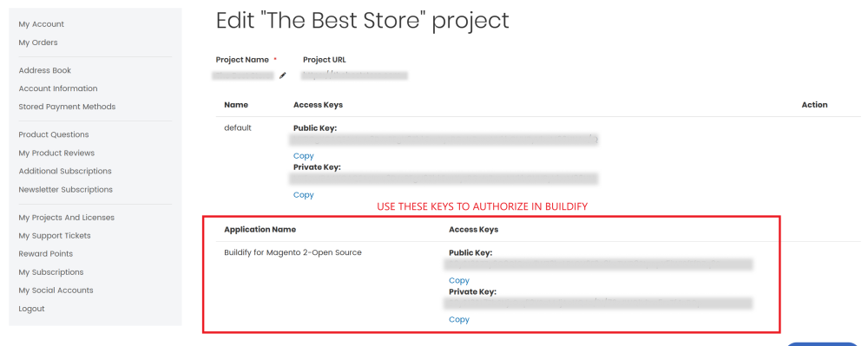
Task: Open Reward Points
Action: click(x=45, y=254)
